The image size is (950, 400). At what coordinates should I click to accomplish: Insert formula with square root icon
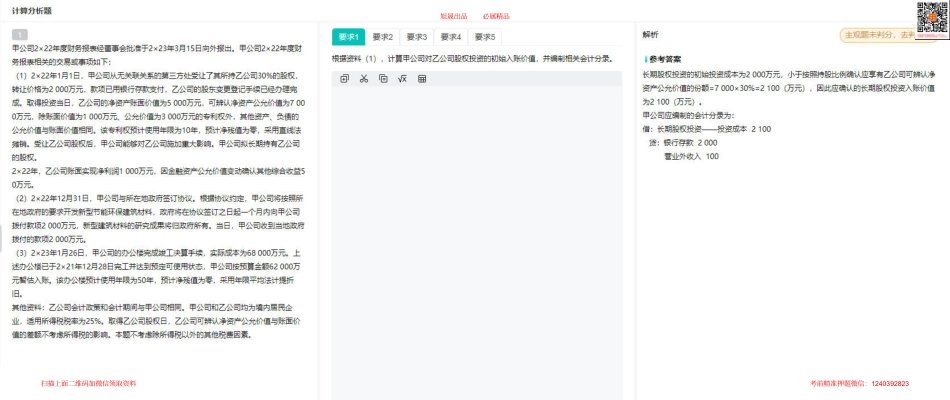click(x=402, y=78)
